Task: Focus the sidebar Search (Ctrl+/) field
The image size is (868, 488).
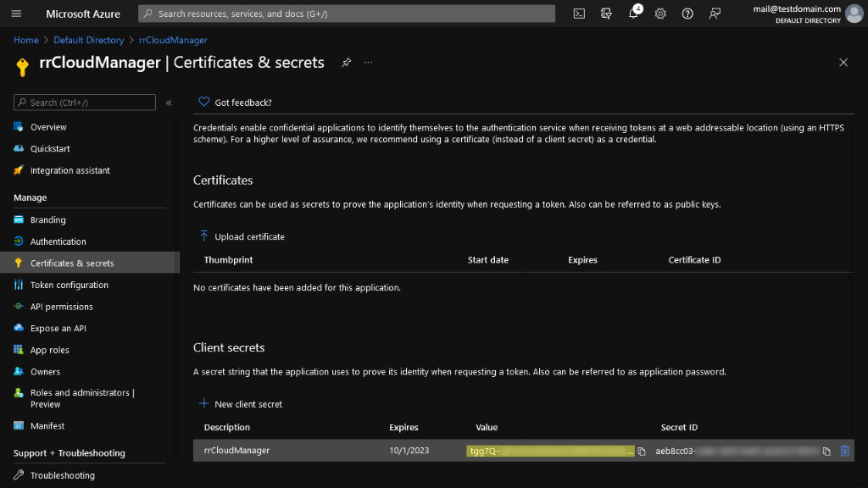Action: [85, 103]
